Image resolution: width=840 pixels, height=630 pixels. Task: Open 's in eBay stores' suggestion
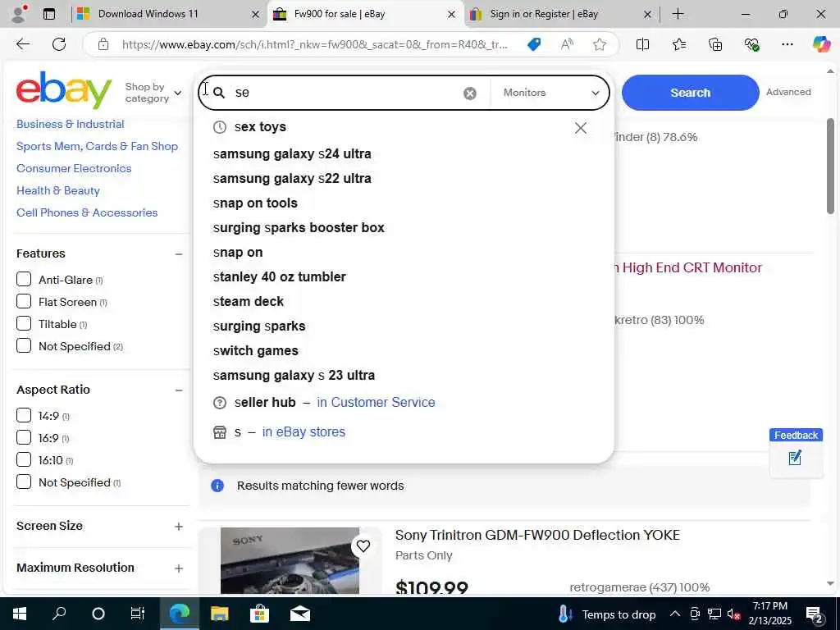click(x=279, y=431)
